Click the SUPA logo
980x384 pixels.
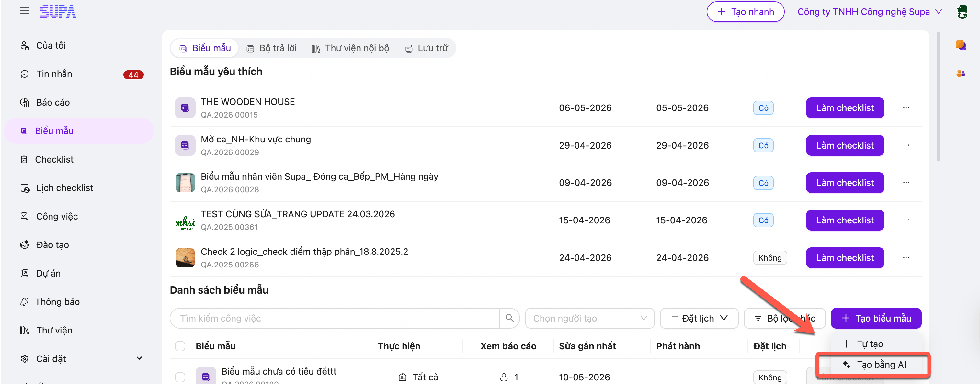point(58,12)
